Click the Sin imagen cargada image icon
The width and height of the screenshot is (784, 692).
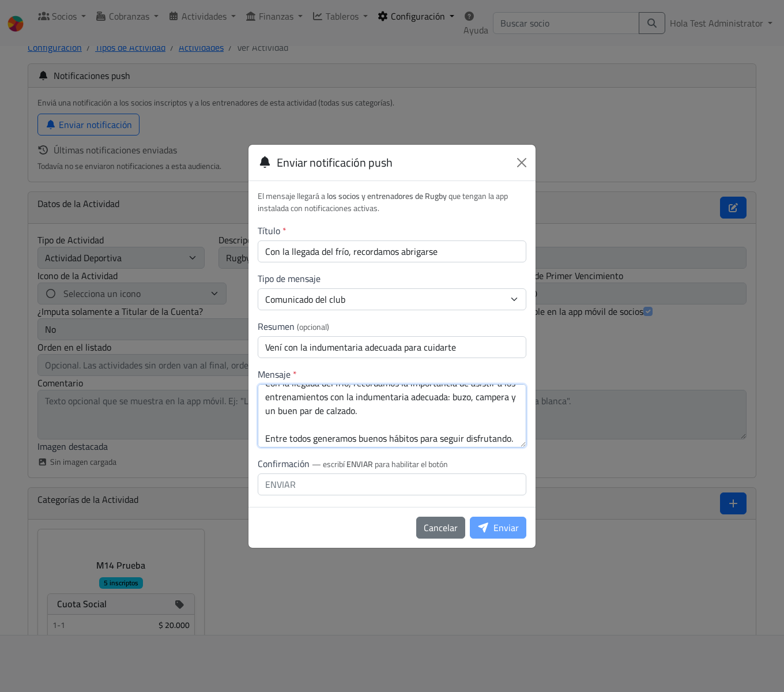[x=42, y=462]
